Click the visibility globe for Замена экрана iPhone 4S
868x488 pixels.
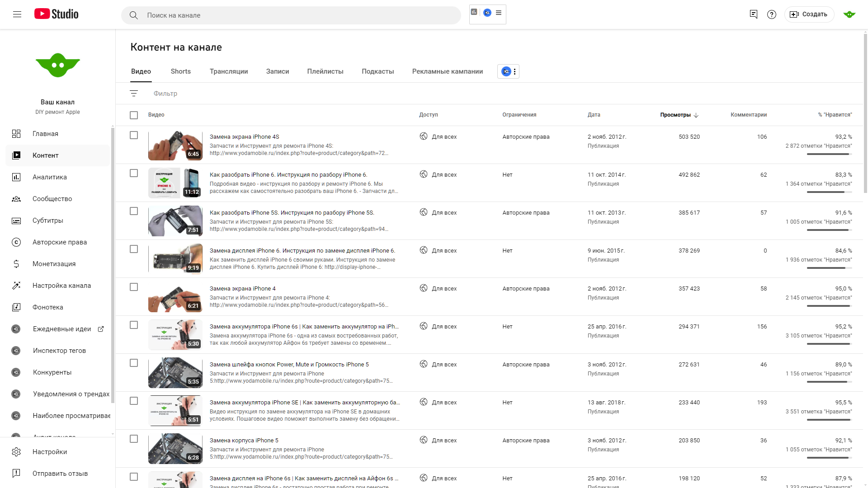tap(424, 136)
